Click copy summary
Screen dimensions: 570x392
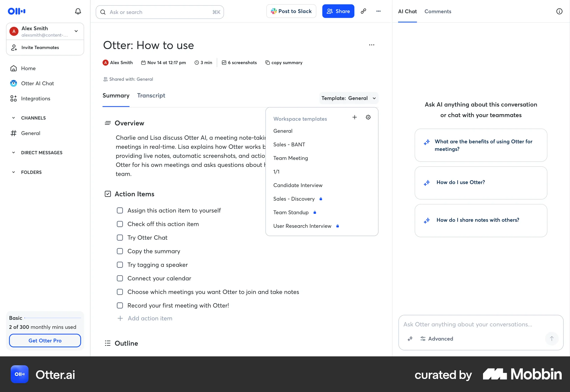(284, 63)
